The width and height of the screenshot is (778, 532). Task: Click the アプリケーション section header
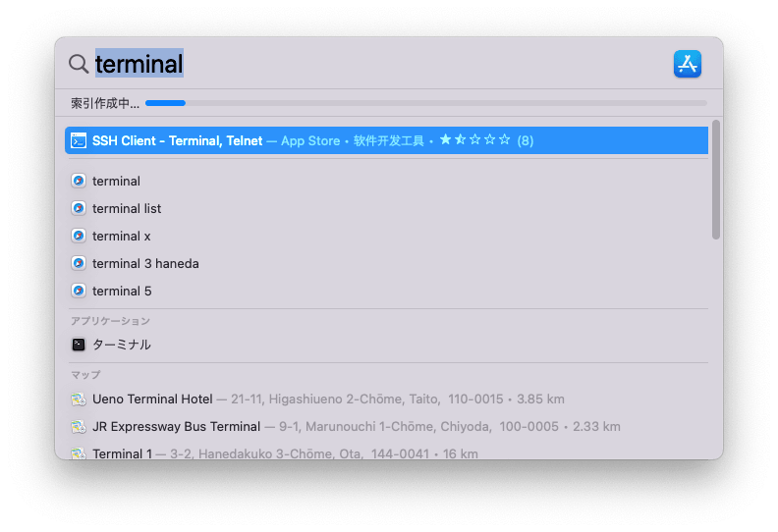tap(110, 321)
